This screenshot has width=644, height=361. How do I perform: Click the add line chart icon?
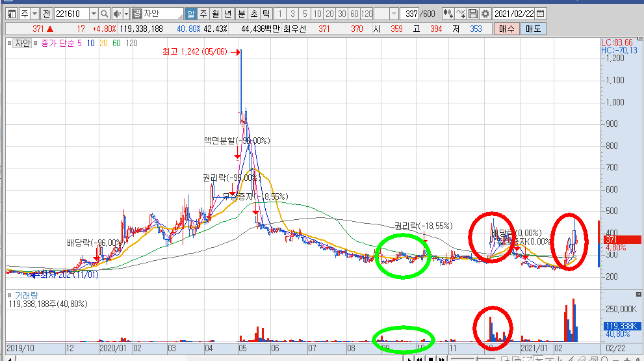click(x=461, y=14)
